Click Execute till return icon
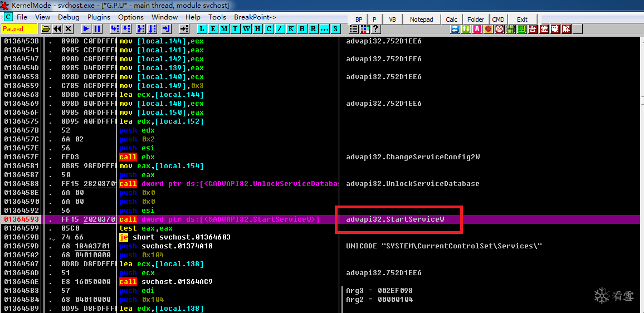The image size is (644, 313). coord(167,29)
